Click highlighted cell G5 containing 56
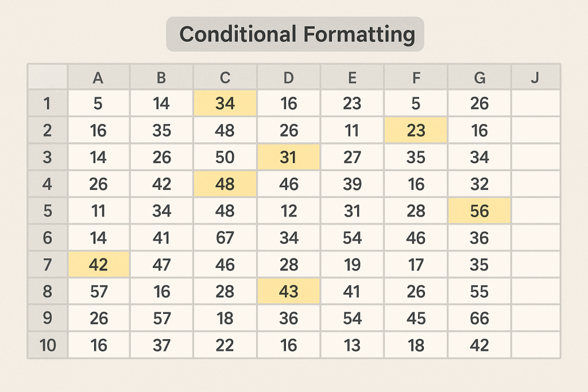This screenshot has width=588, height=392. pos(479,211)
